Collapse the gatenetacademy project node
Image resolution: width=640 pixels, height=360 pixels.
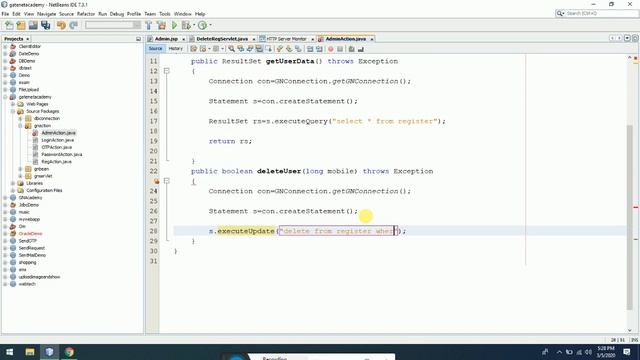(x=5, y=97)
